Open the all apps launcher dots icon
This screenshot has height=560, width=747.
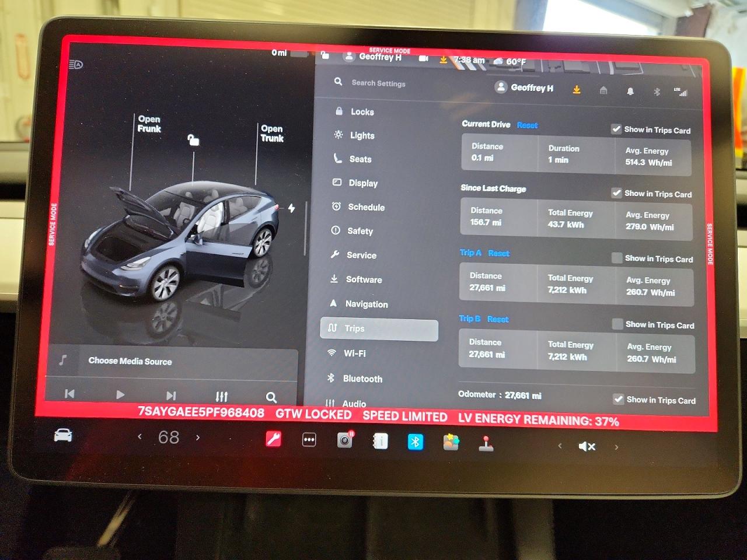point(309,440)
